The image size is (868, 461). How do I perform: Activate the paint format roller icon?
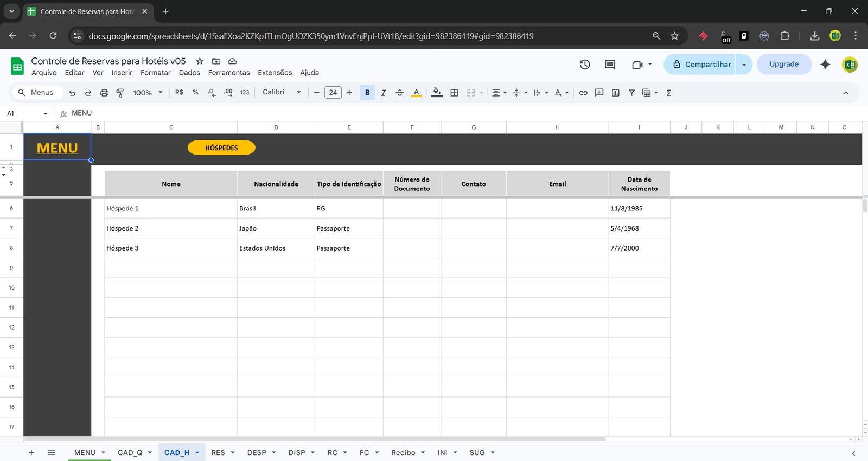[x=120, y=93]
